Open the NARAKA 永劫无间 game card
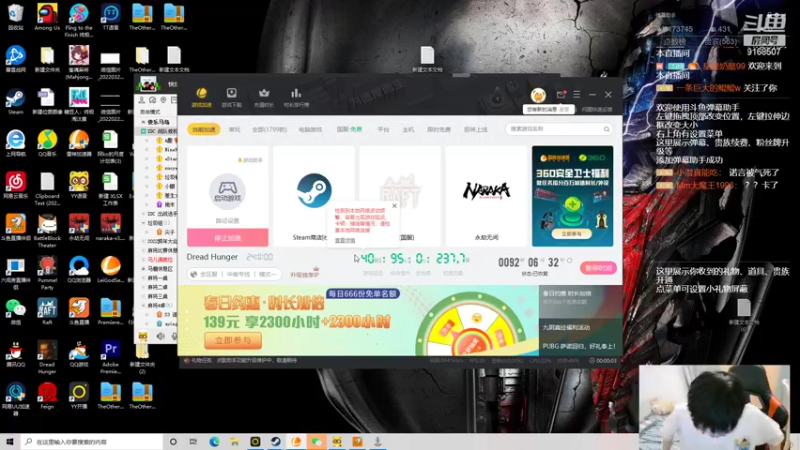 coord(486,196)
